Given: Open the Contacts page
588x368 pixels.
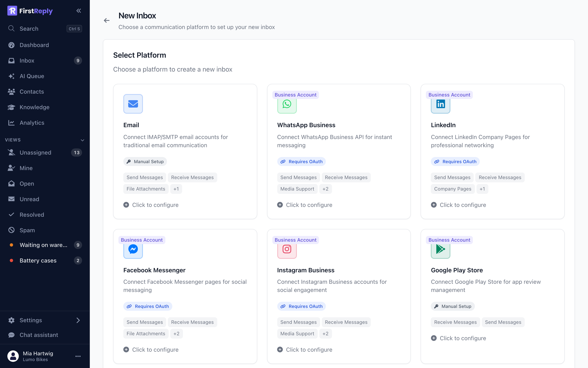Looking at the screenshot, I should coord(45,92).
